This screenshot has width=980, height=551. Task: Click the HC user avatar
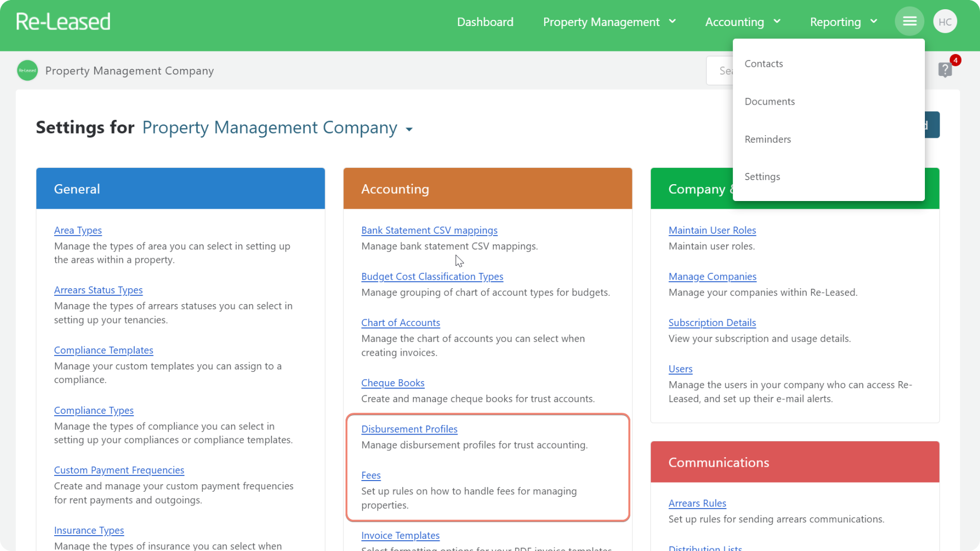click(945, 21)
